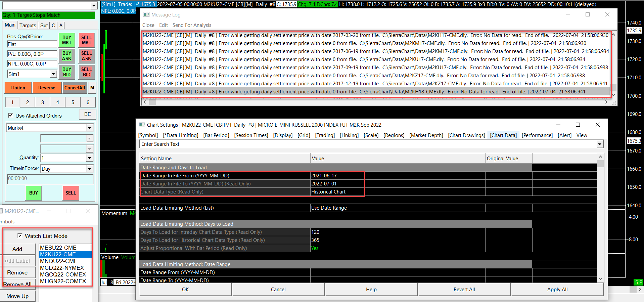
Task: Switch to the Main tab
Action: (10, 25)
